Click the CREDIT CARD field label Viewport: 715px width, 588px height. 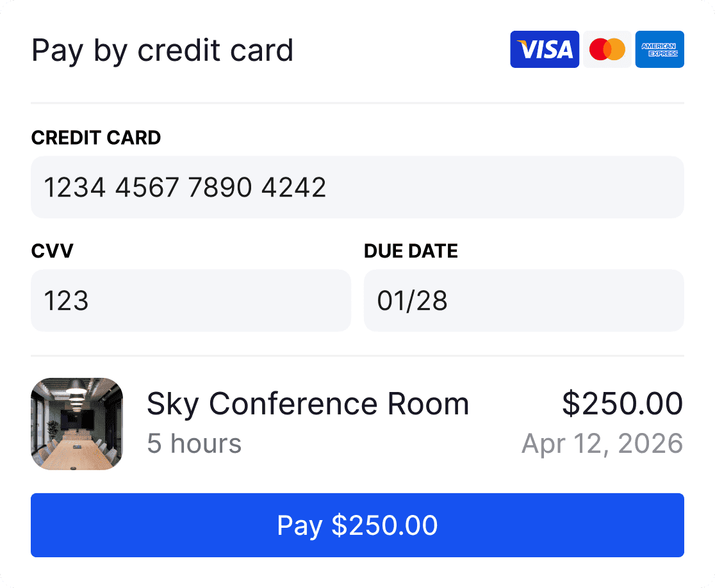[x=96, y=138]
